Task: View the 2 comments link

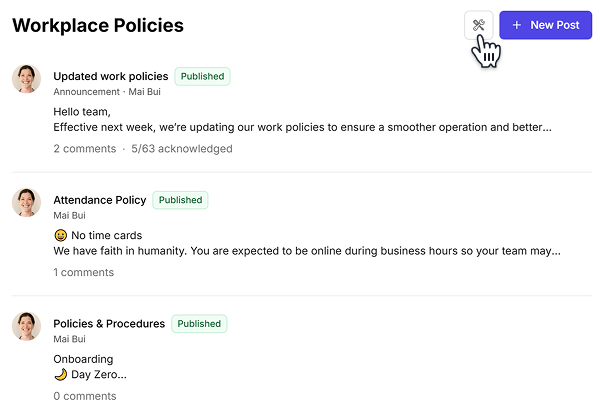Action: point(85,149)
